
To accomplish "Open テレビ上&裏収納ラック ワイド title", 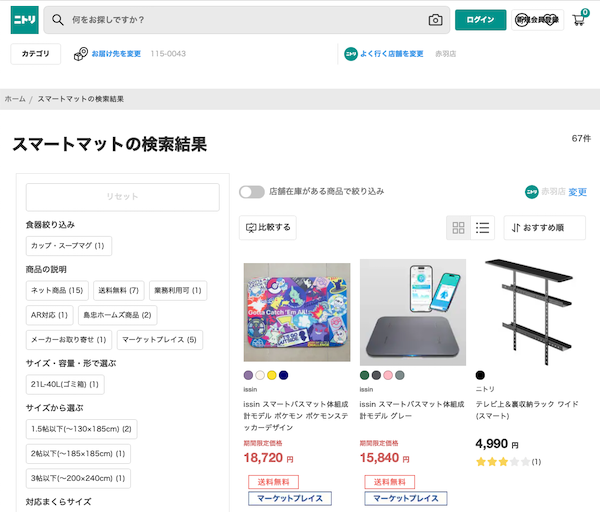I will pyautogui.click(x=527, y=410).
